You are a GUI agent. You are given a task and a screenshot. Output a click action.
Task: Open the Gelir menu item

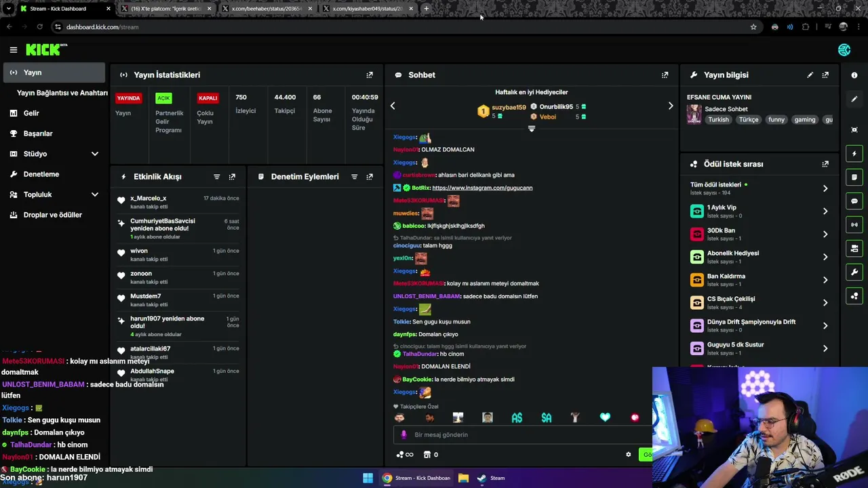coord(54,113)
